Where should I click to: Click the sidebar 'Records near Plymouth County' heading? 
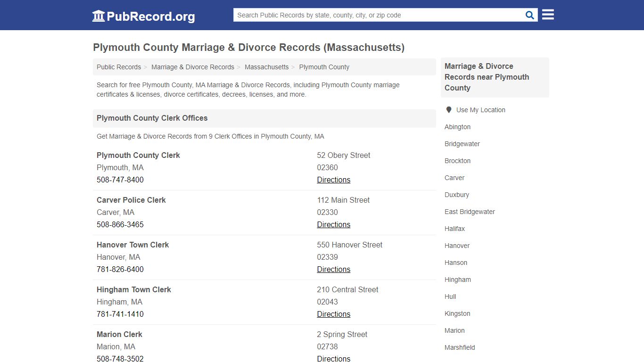click(487, 77)
